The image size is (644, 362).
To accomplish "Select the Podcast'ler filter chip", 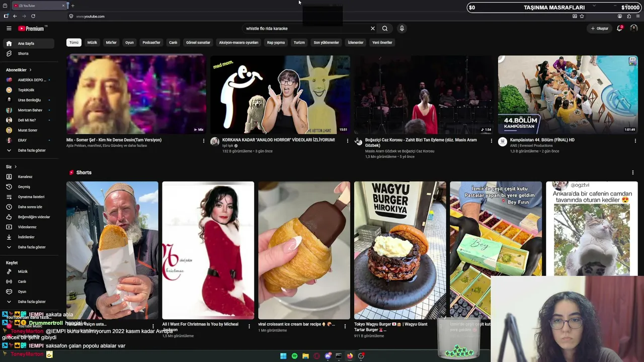I will click(x=151, y=43).
